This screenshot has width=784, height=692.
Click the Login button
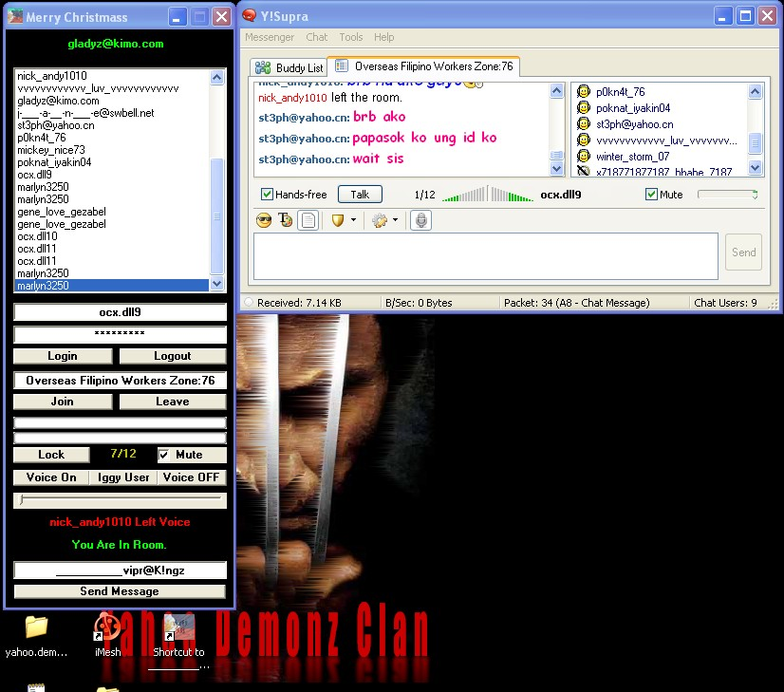63,356
